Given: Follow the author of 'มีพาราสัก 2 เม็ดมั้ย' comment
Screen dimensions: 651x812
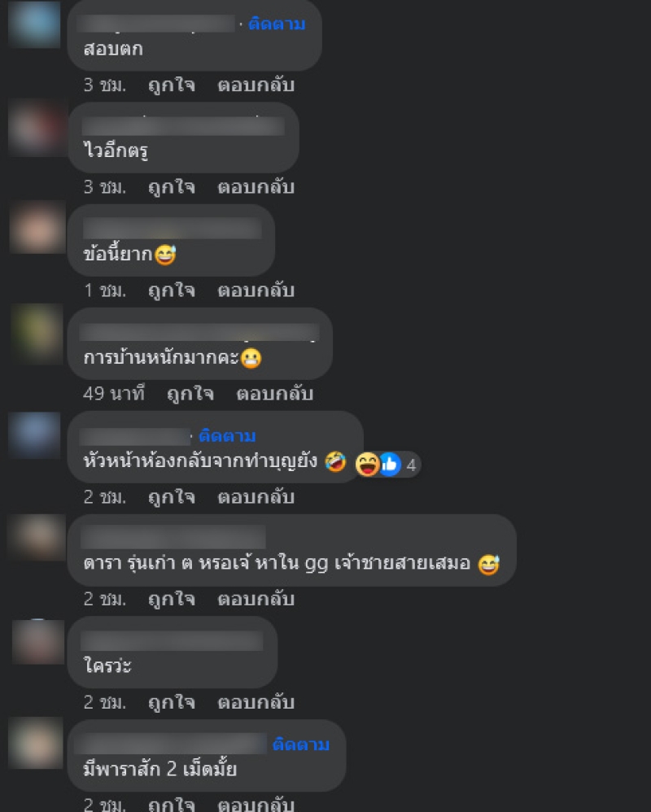Looking at the screenshot, I should pos(301,744).
